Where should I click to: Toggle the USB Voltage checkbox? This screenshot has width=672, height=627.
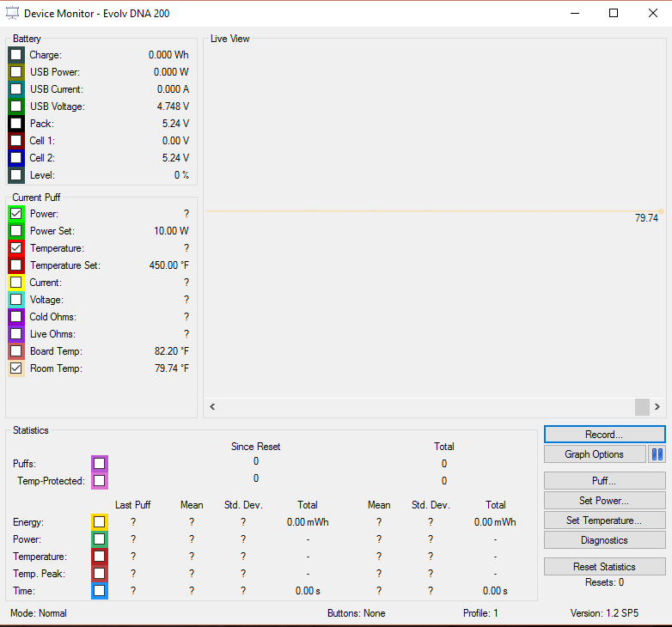tap(16, 107)
